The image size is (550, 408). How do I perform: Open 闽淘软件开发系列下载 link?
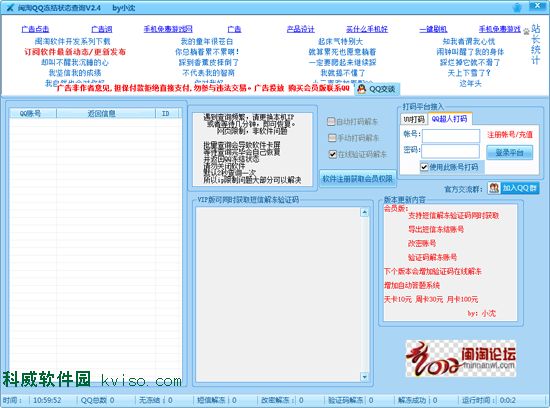tap(72, 41)
